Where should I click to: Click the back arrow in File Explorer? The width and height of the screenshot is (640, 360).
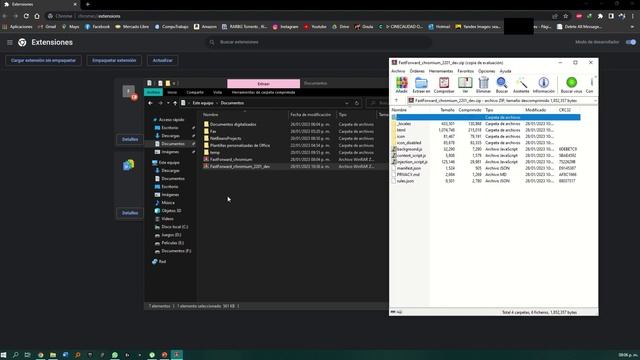click(x=150, y=103)
